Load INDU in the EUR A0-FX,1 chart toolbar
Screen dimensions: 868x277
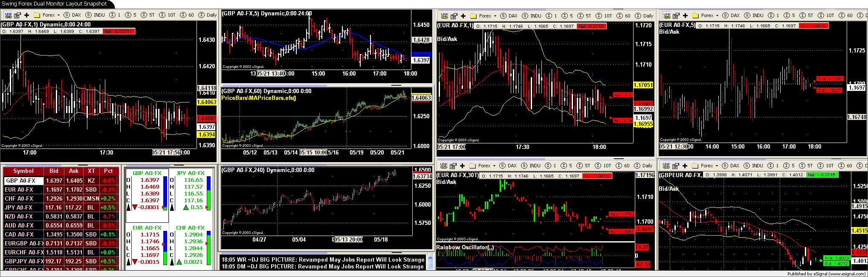532,16
